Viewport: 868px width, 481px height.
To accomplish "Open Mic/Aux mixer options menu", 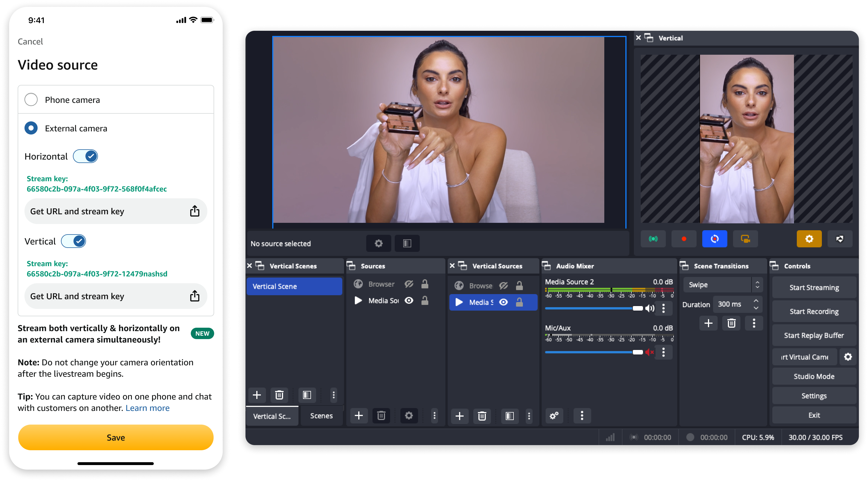I will [663, 352].
